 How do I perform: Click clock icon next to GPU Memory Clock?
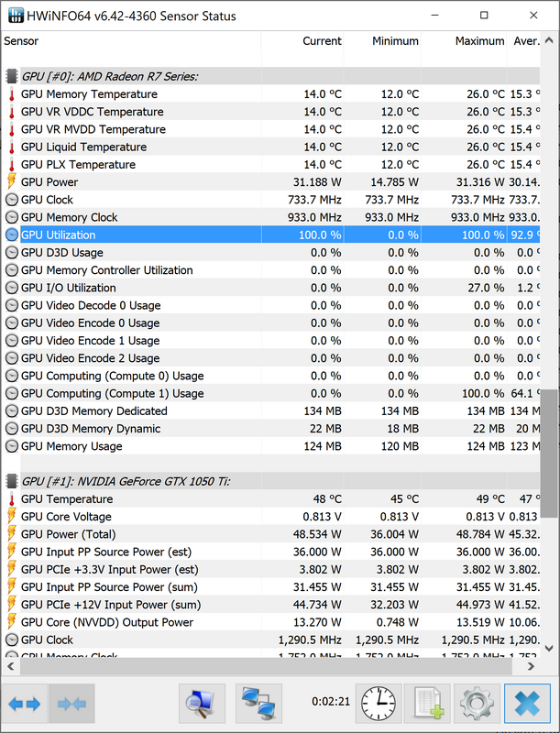(12, 217)
